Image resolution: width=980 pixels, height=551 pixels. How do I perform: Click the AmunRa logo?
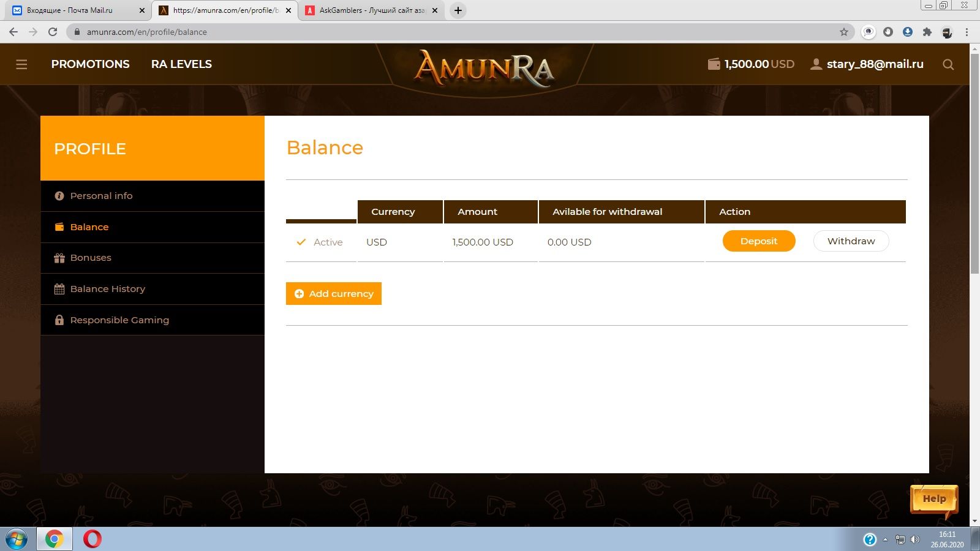(x=484, y=67)
